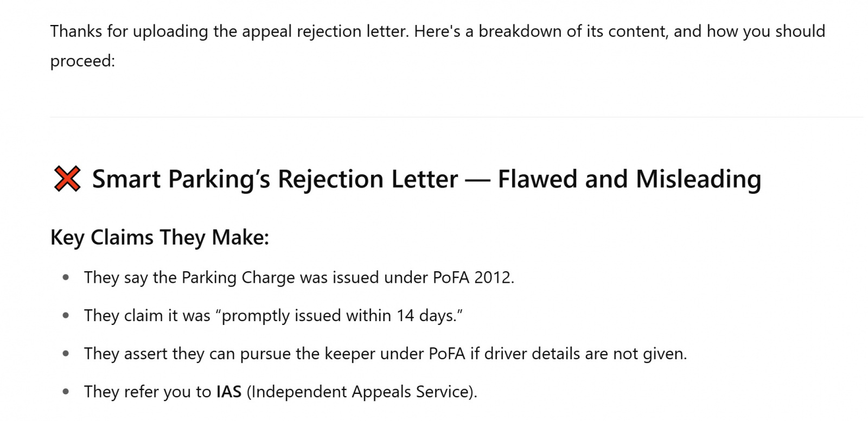868x421 pixels.
Task: Click the words 'Flawed and Misleading' in heading
Action: [630, 180]
